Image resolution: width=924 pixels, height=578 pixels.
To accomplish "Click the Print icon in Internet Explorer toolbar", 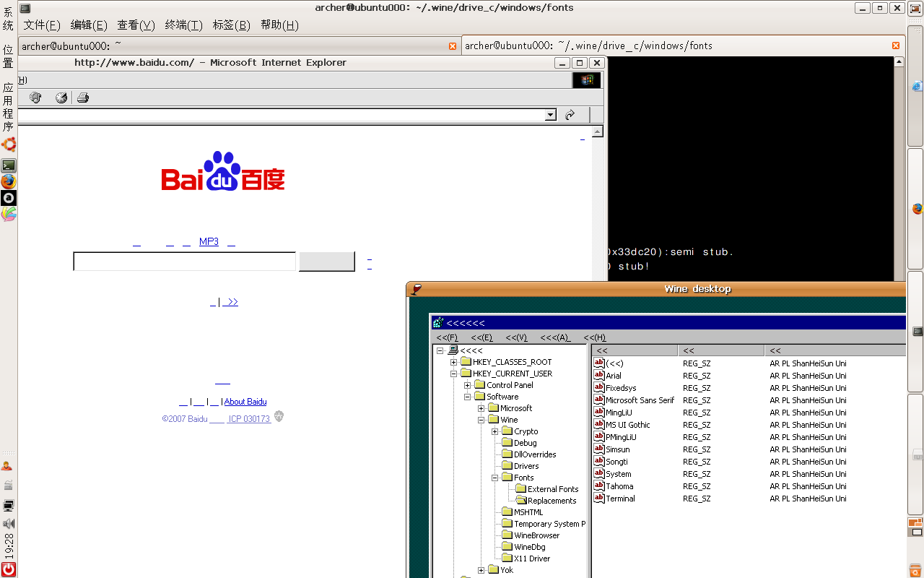I will pos(83,98).
